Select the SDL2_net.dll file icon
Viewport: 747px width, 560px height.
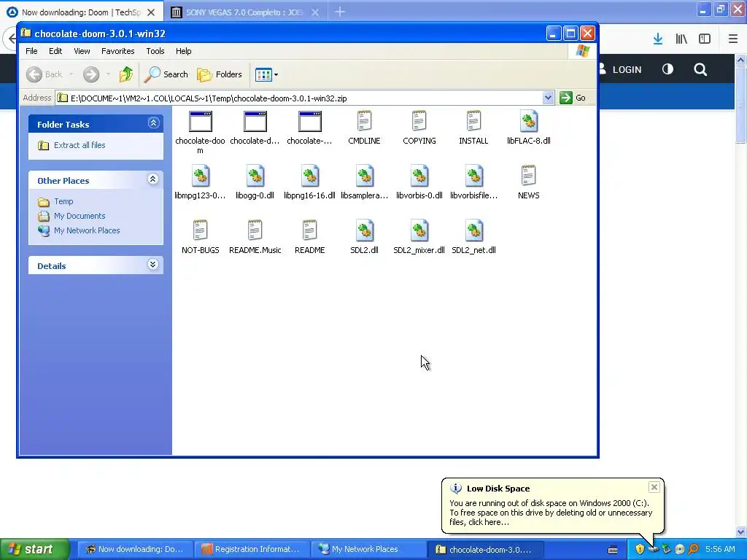point(474,230)
